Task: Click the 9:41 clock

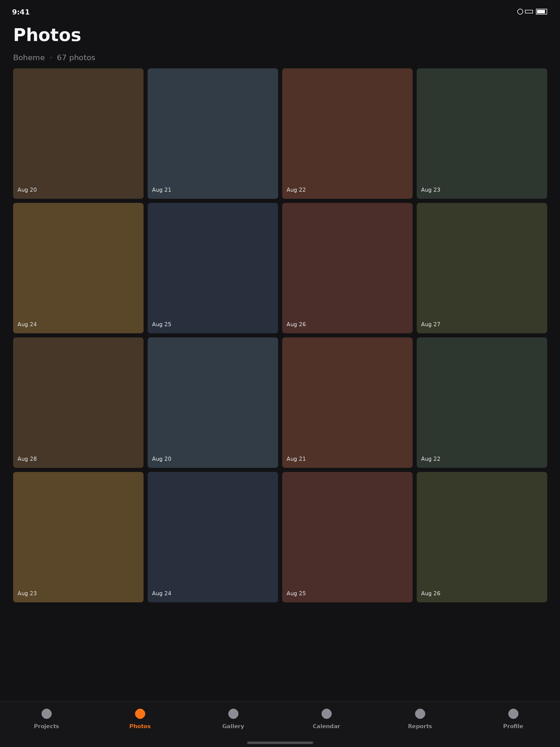Action: tap(21, 12)
